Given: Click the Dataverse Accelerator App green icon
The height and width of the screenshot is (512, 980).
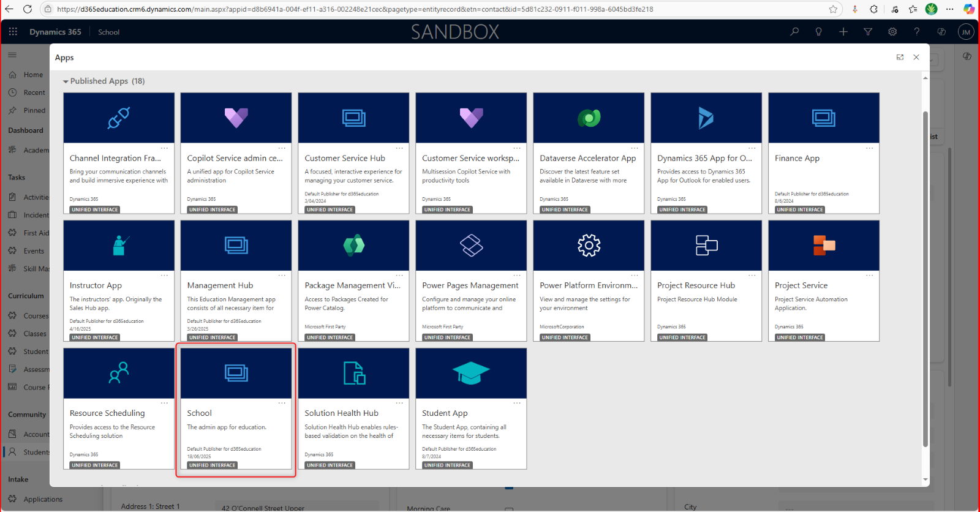Looking at the screenshot, I should [x=589, y=118].
